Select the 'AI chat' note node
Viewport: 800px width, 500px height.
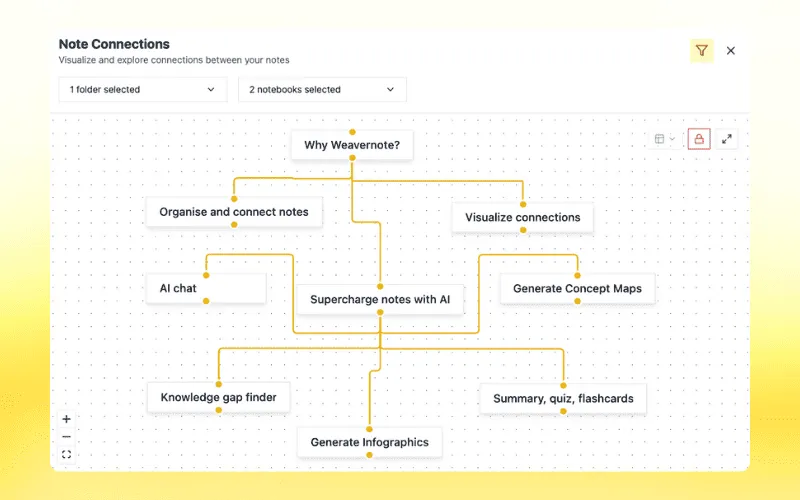[x=206, y=288]
